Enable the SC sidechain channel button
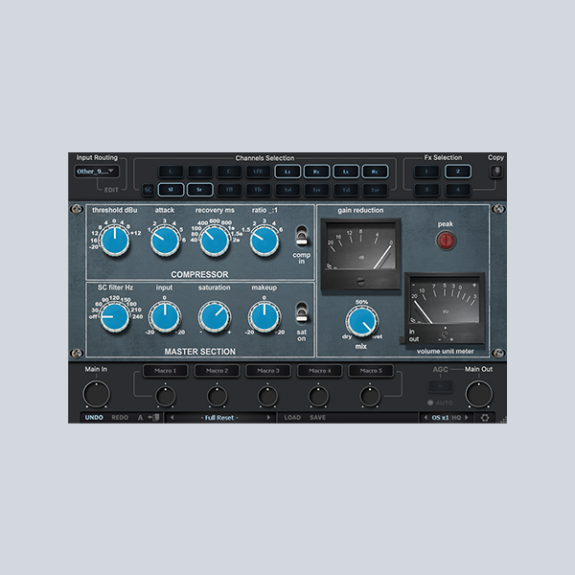Screen dimensions: 575x575 click(x=148, y=190)
